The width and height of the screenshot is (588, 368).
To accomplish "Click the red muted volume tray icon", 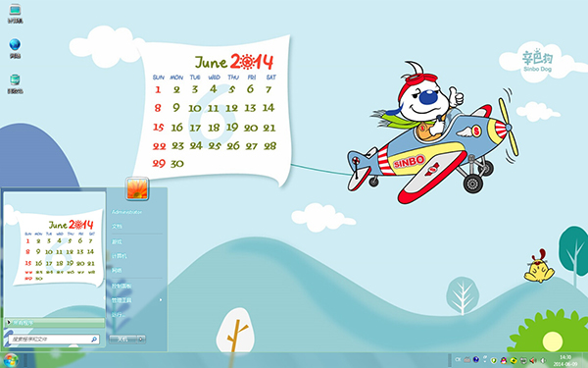I will click(533, 360).
